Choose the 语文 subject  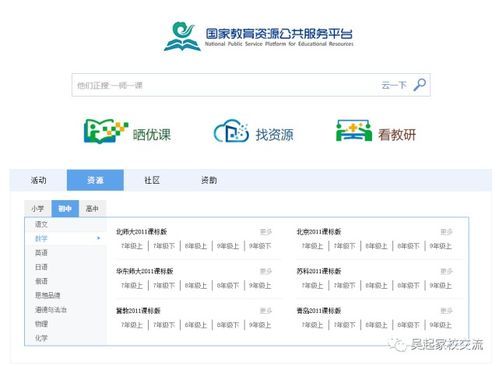tap(41, 224)
